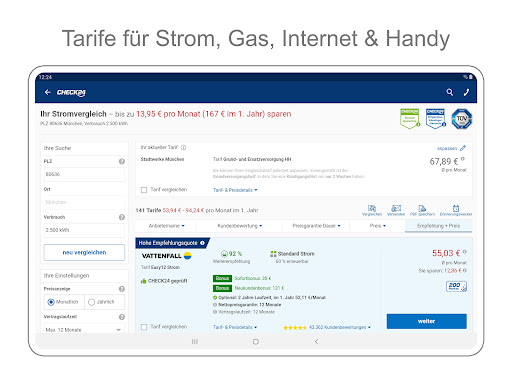512x384 pixels.
Task: Tap the phone call icon
Action: [x=466, y=92]
